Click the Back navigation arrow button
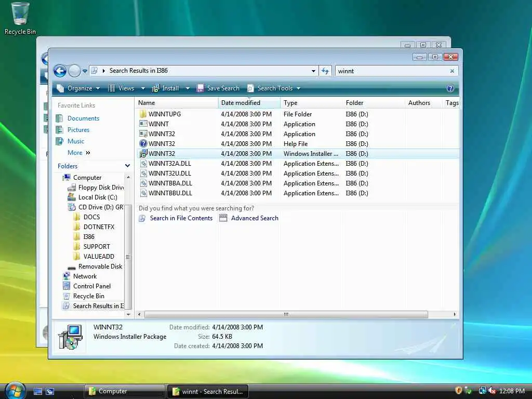 click(60, 71)
